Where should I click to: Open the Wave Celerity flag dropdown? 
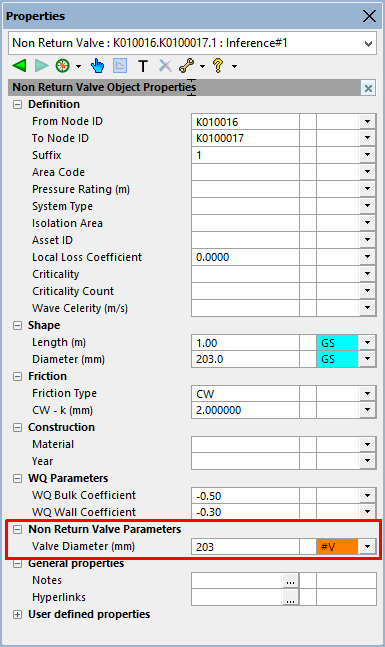click(x=367, y=308)
